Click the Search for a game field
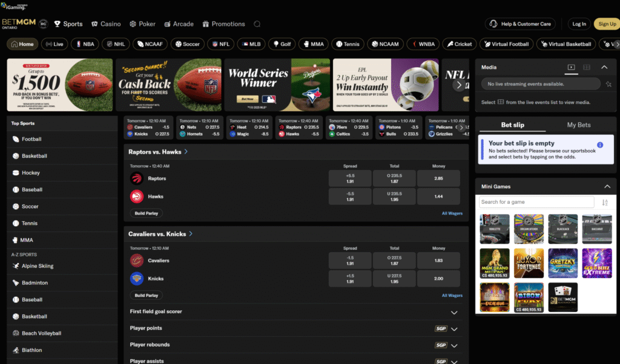This screenshot has height=364, width=620. [536, 202]
